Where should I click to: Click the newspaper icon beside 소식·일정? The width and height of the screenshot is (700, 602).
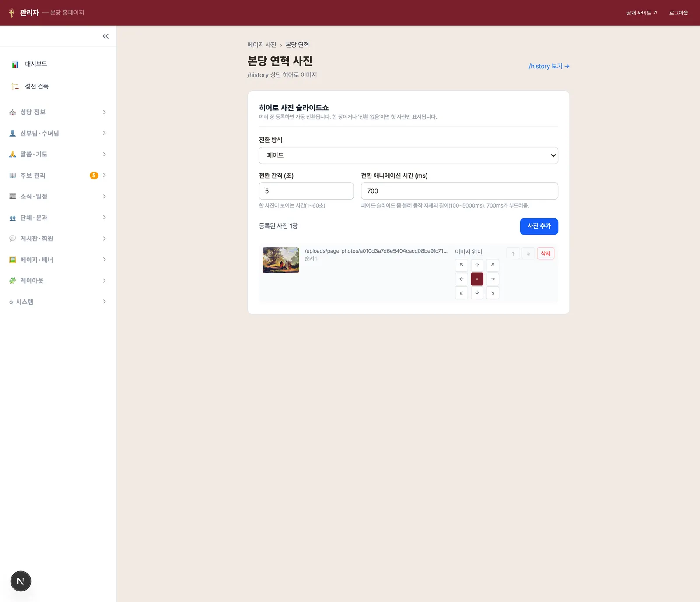click(x=13, y=197)
